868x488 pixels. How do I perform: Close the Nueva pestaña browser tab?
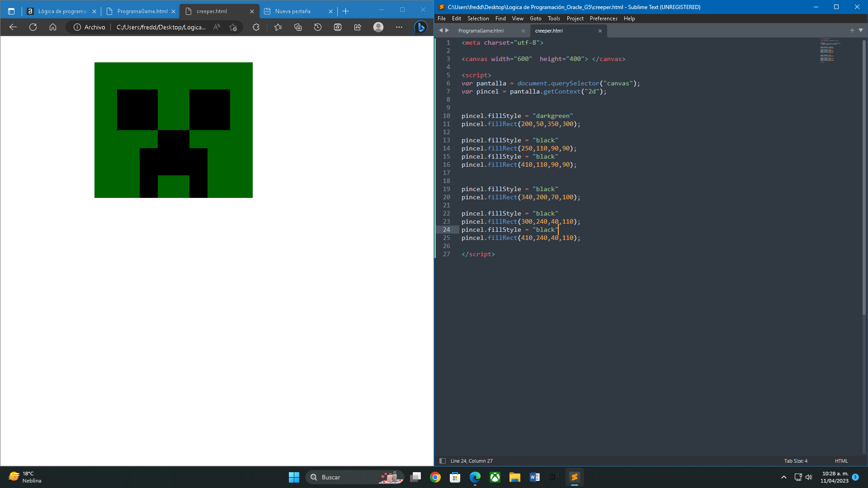330,11
